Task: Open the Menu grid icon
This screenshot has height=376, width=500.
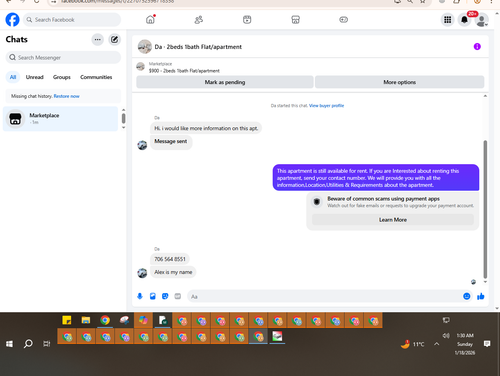Action: [447, 20]
